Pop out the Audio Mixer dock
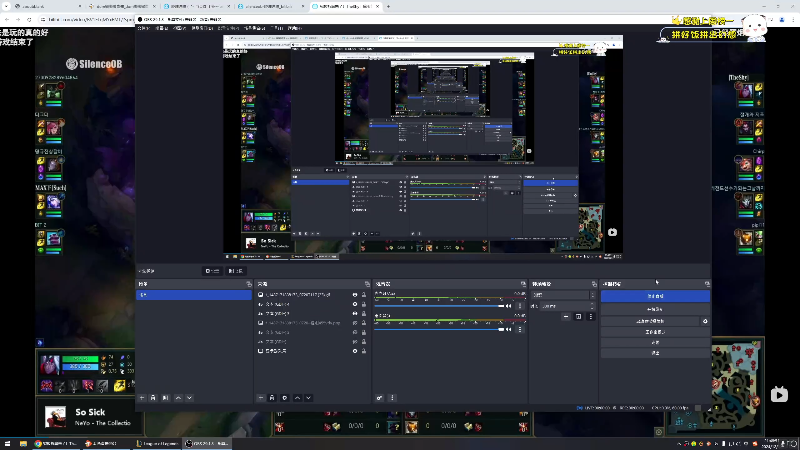800x450 pixels. tap(523, 284)
